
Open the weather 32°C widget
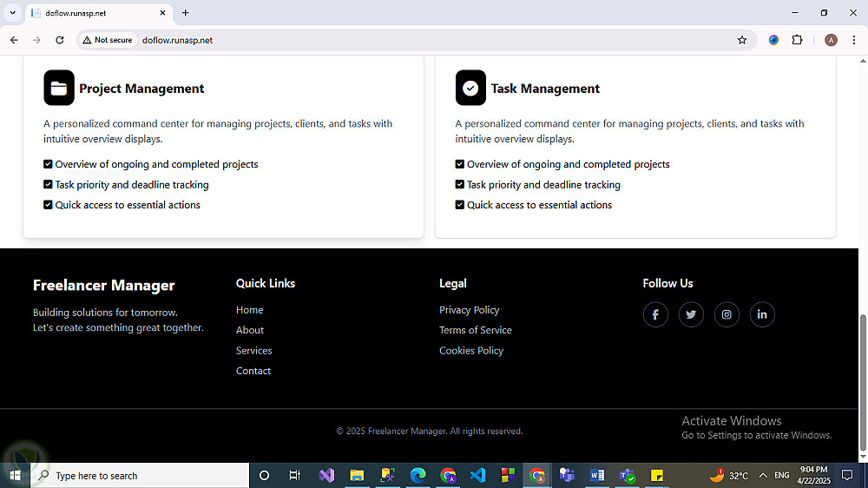729,475
